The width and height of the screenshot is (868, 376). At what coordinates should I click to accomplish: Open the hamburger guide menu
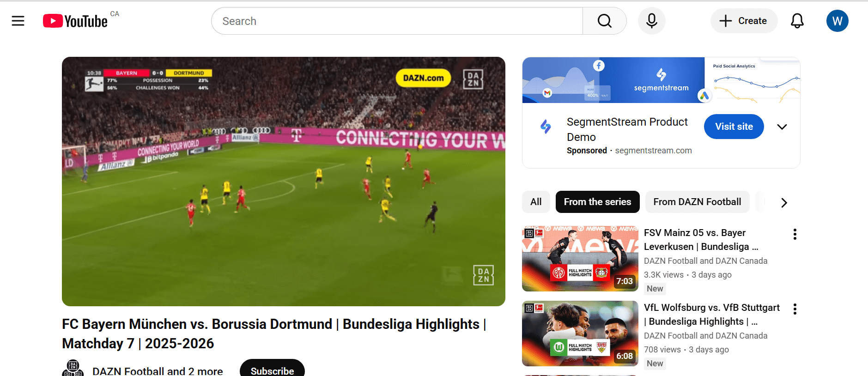tap(18, 21)
